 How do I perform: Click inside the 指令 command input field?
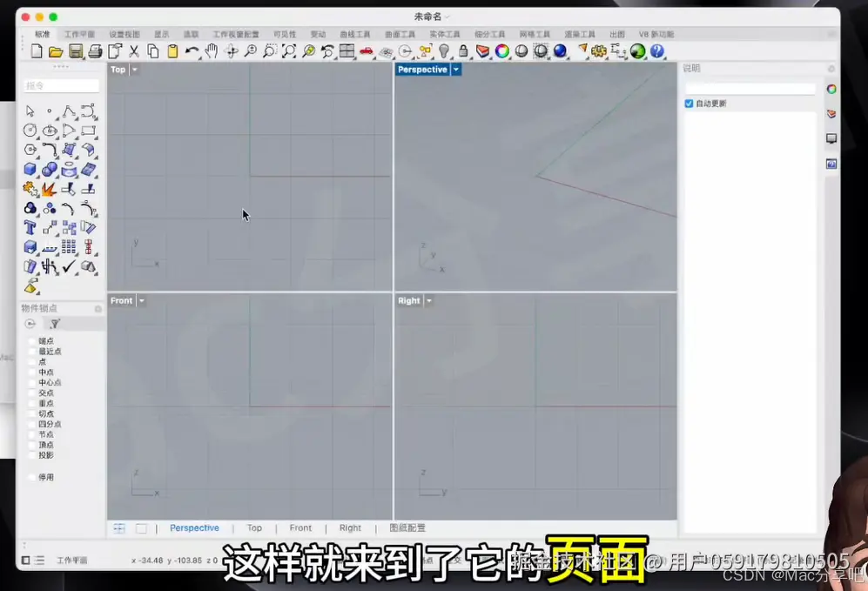61,87
